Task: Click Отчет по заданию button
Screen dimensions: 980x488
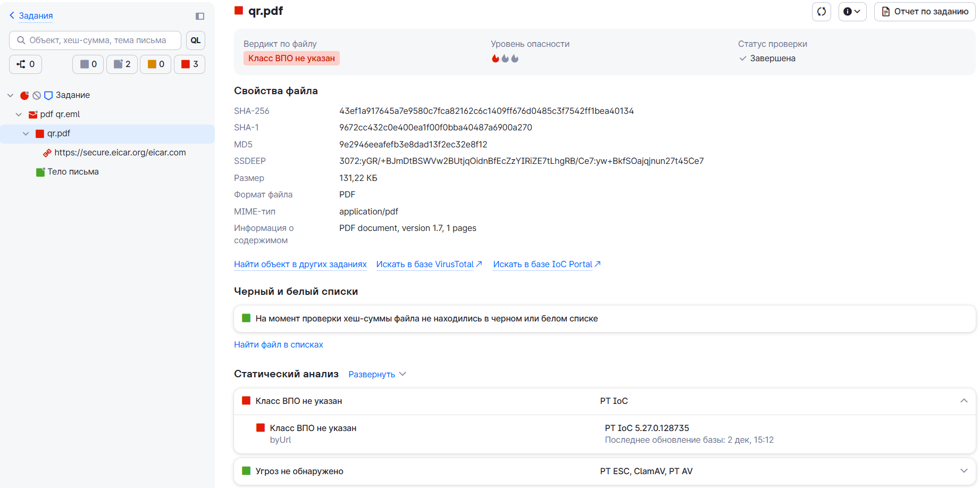Action: coord(925,12)
